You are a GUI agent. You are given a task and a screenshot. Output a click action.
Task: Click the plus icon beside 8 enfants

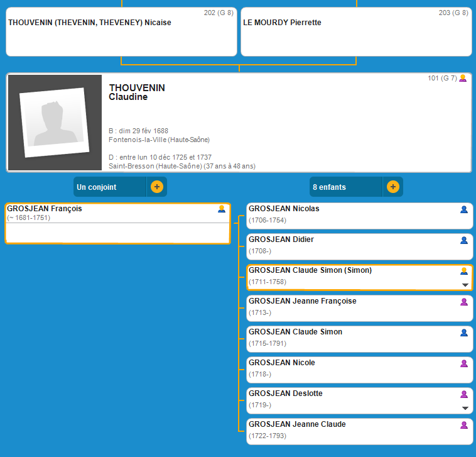tap(392, 187)
